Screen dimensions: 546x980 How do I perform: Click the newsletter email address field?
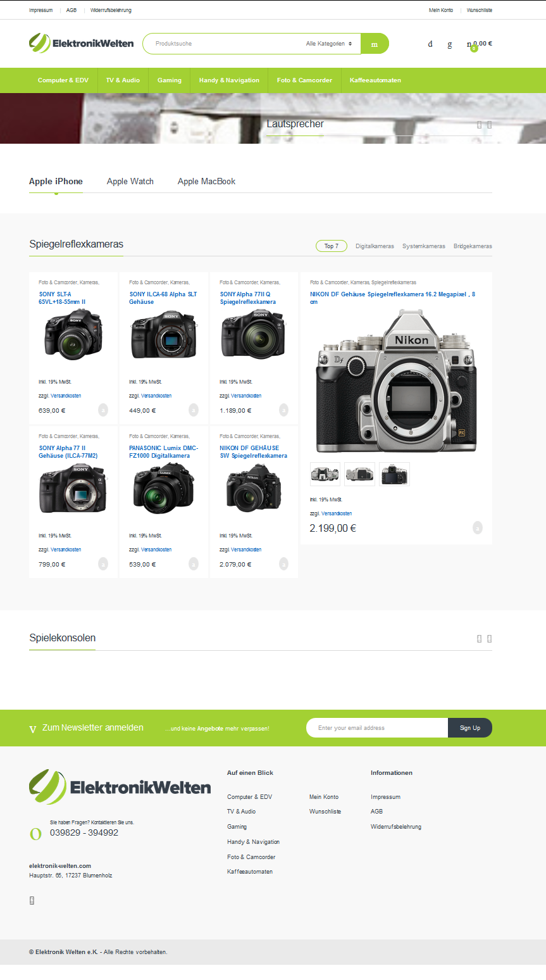(x=377, y=728)
